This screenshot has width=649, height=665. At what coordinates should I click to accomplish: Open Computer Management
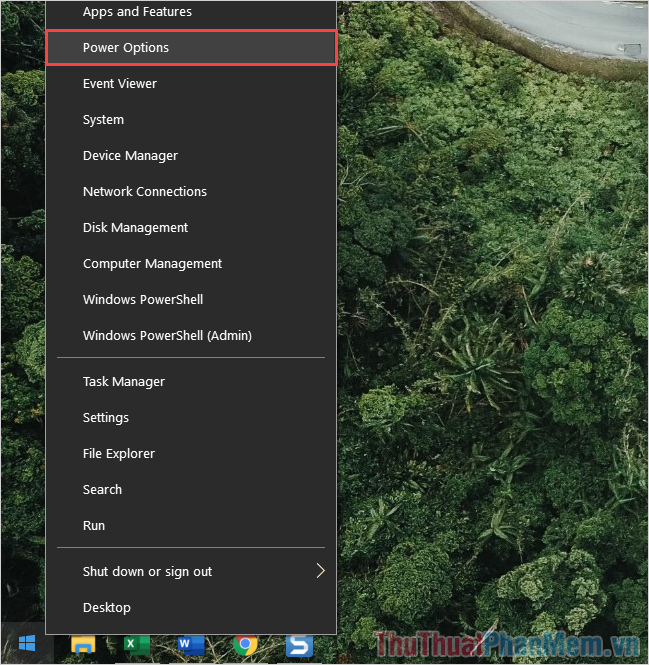point(191,264)
